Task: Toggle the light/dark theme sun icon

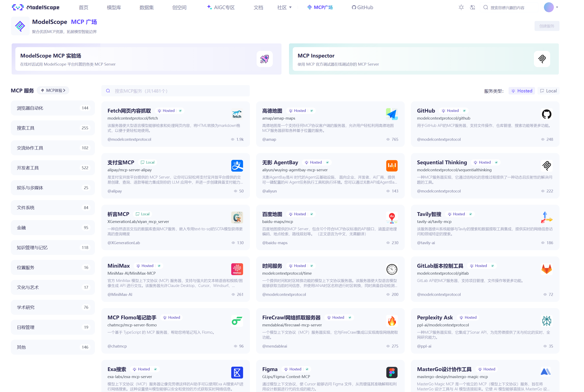Action: click(461, 7)
